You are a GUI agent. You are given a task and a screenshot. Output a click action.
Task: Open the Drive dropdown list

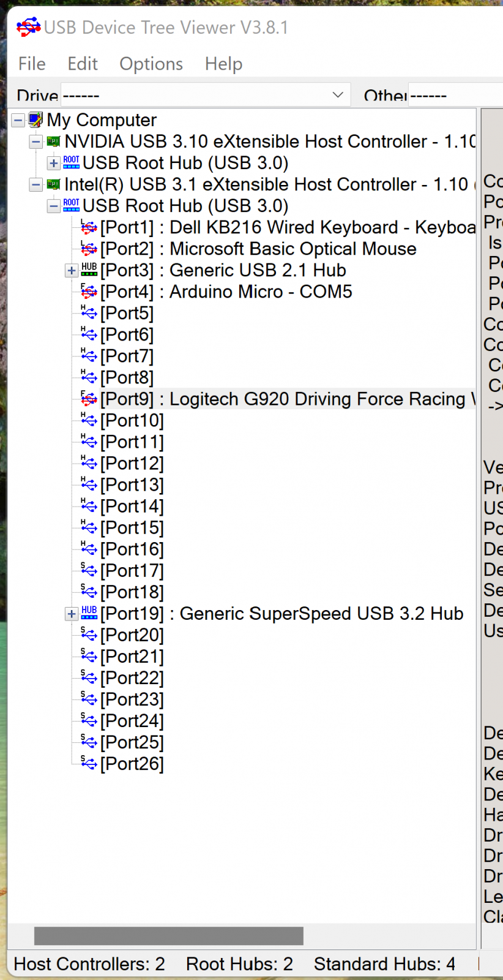(337, 94)
